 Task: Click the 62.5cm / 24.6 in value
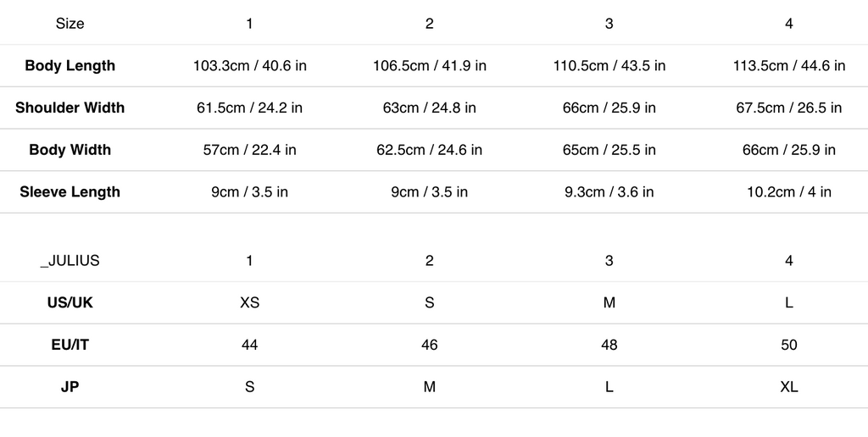(430, 150)
